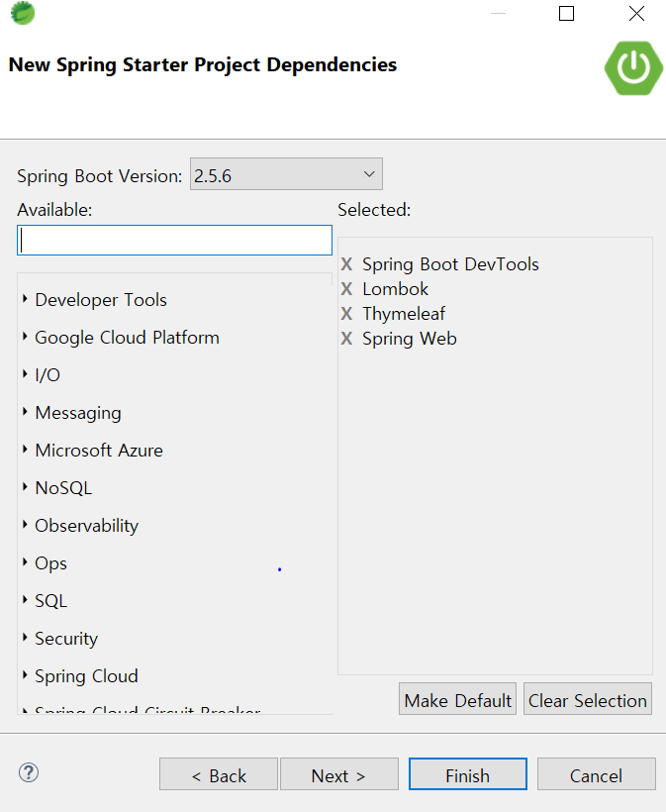Viewport: 666px width, 812px height.
Task: Remove Lombok using its X icon
Action: click(346, 289)
